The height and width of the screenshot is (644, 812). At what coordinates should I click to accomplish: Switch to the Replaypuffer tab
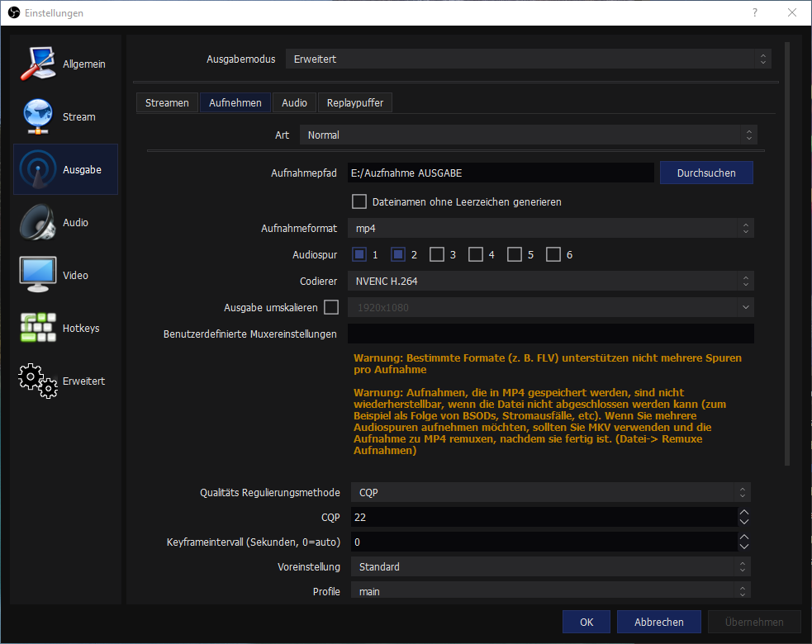(354, 102)
